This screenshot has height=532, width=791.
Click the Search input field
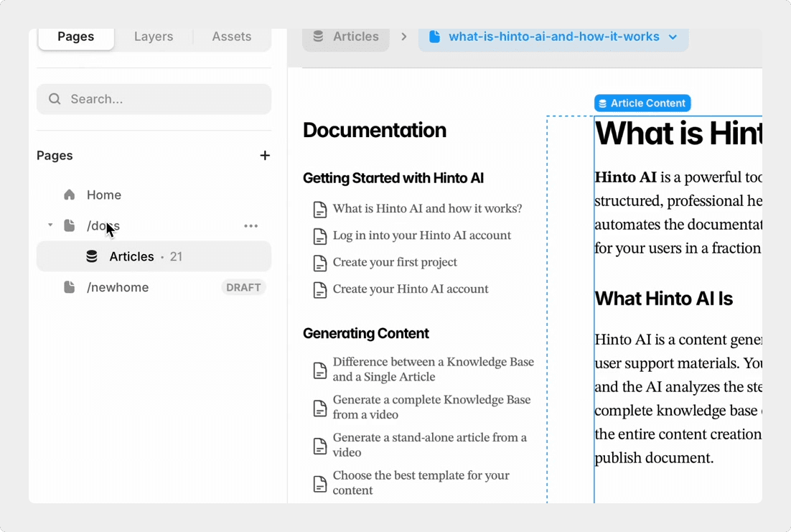(x=165, y=99)
